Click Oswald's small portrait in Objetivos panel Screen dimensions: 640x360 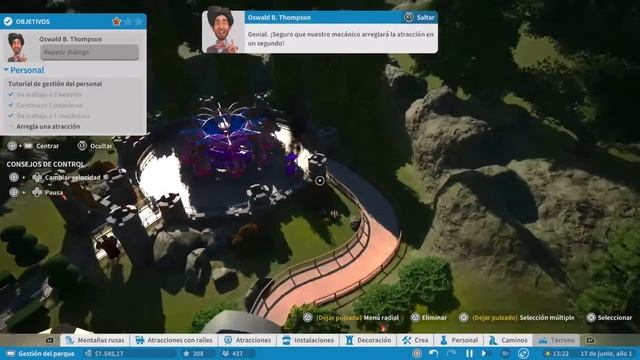17,48
